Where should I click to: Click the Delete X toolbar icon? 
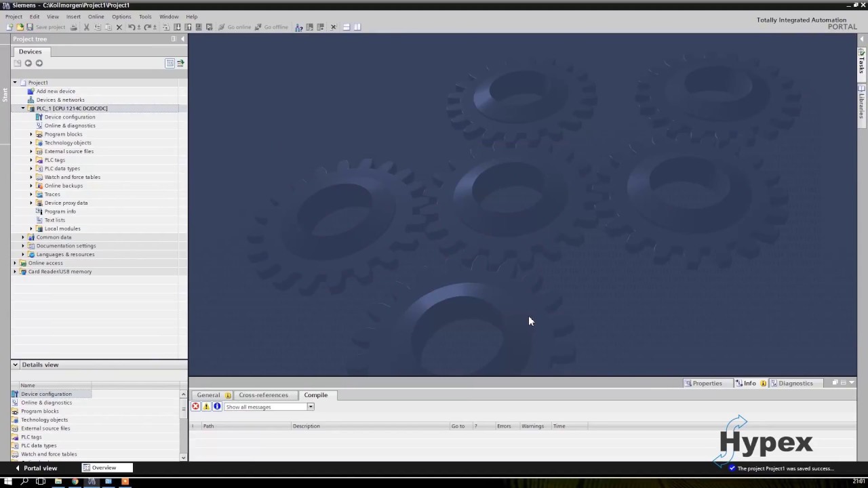pyautogui.click(x=119, y=27)
